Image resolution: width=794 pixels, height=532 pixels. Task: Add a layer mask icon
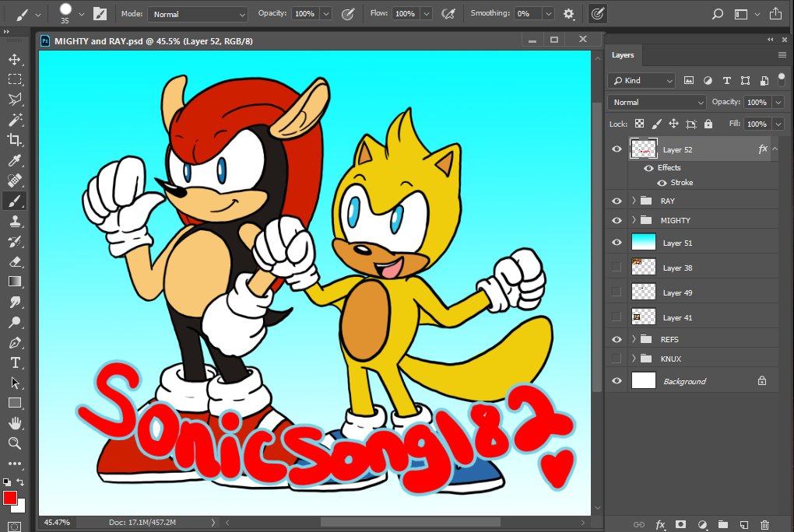[x=681, y=525]
